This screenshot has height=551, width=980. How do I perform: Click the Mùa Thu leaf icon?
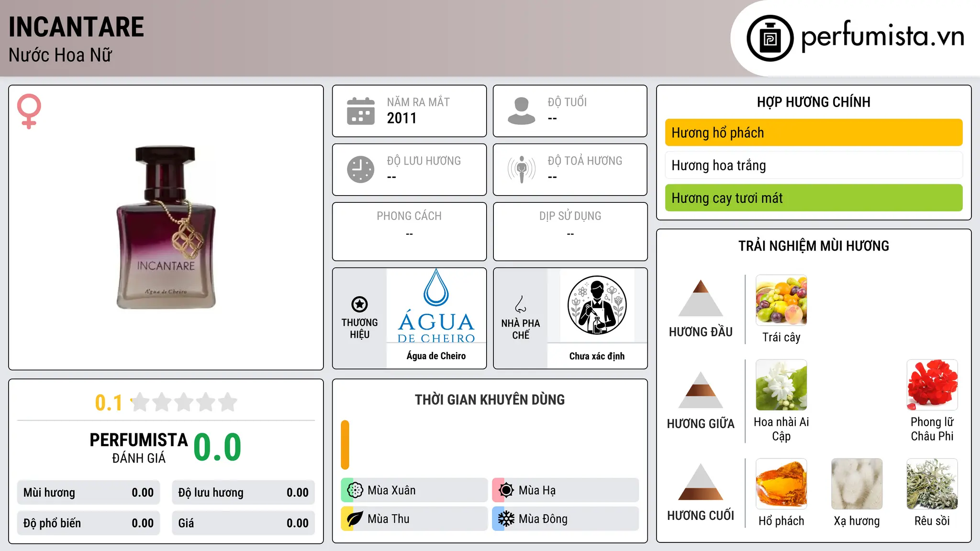tap(355, 519)
